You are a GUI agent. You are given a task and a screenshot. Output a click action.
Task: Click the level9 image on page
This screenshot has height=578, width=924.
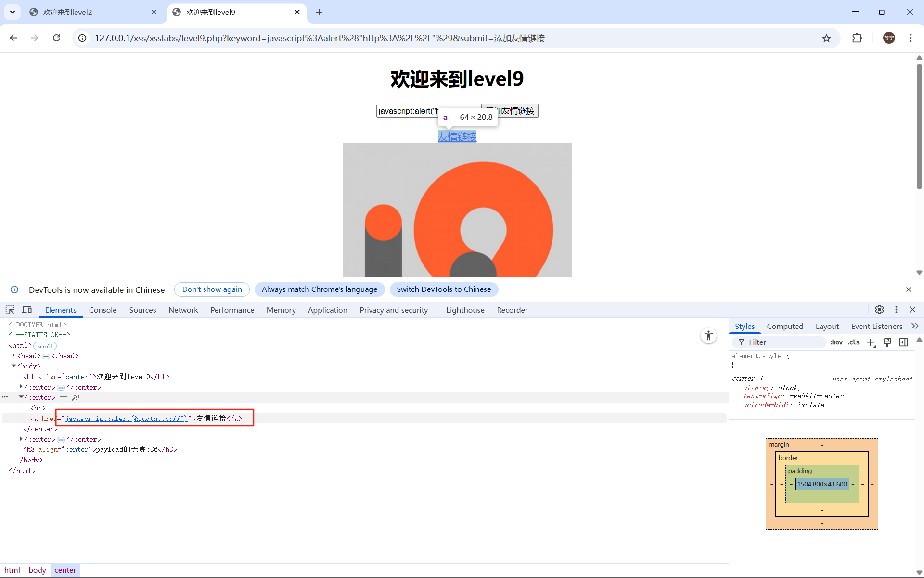457,210
